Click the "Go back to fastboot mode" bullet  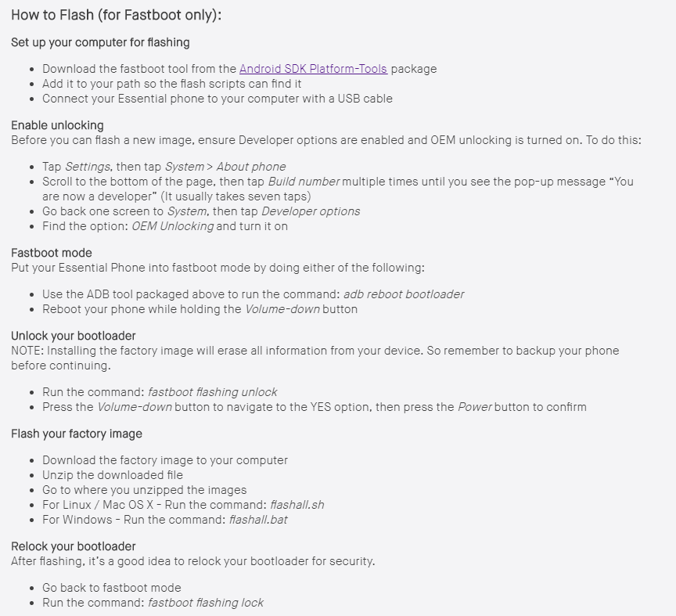point(112,588)
